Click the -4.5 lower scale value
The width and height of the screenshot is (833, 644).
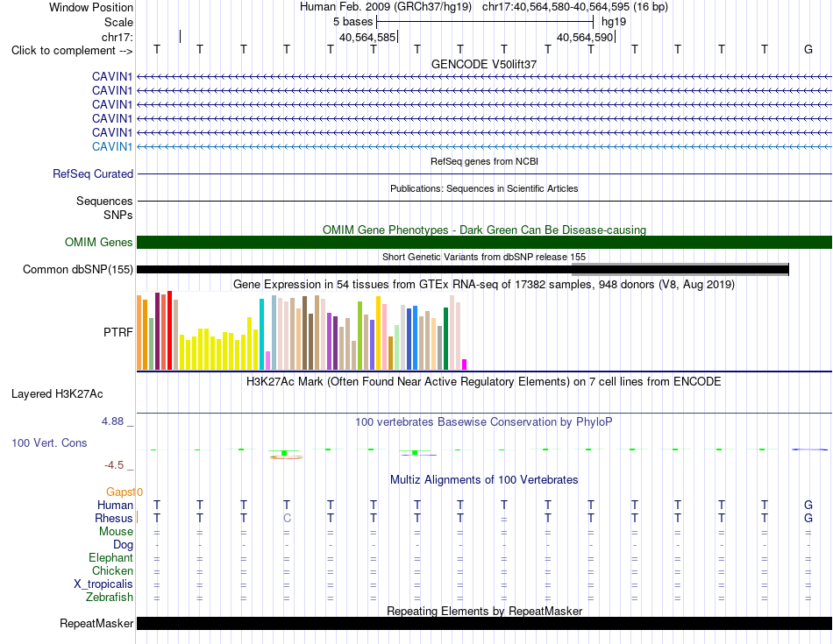pos(114,465)
